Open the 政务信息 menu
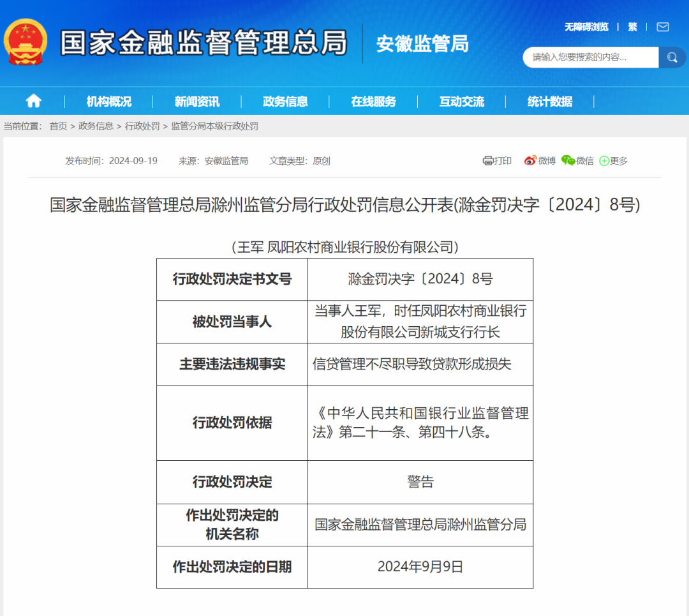The width and height of the screenshot is (689, 616). pyautogui.click(x=285, y=101)
